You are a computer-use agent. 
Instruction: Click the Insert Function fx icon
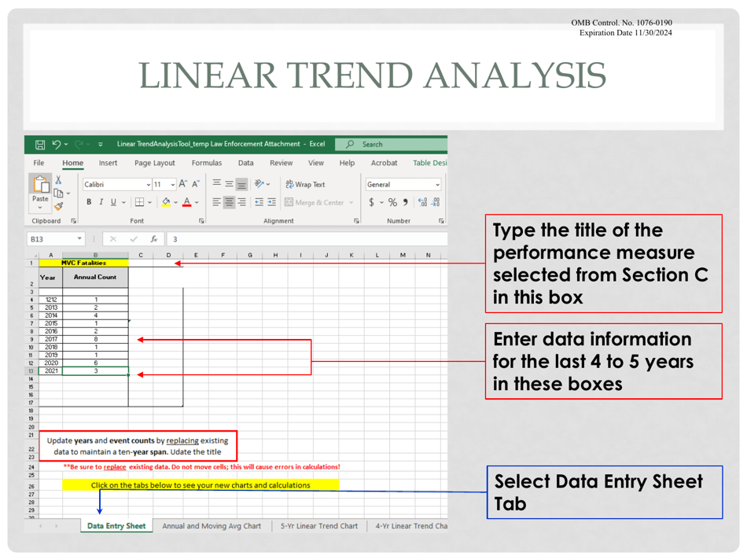(x=154, y=239)
